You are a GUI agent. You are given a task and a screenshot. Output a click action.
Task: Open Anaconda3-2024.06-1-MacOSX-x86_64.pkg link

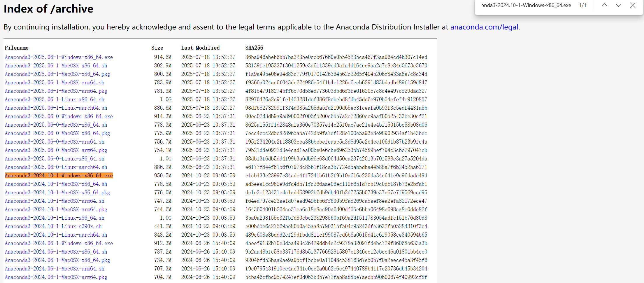point(57,260)
